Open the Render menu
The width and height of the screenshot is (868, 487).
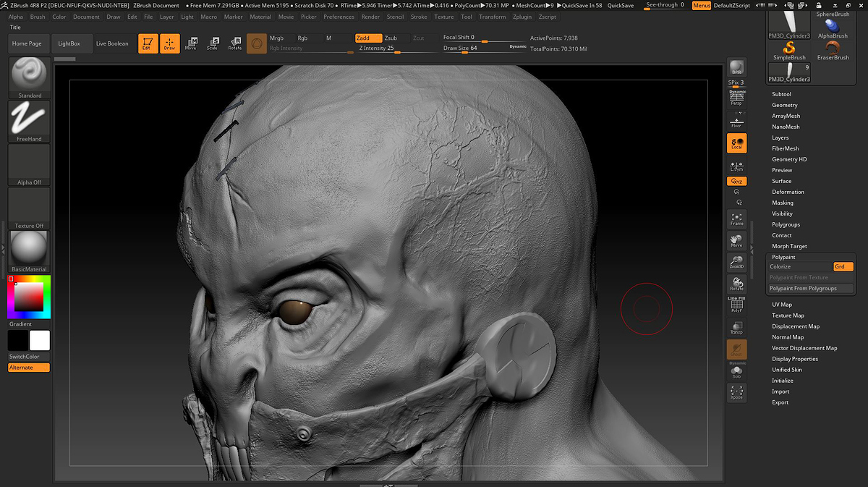[370, 17]
